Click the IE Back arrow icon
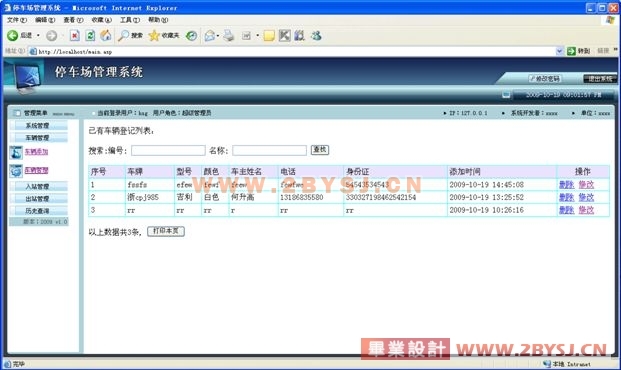Image resolution: width=621 pixels, height=370 pixels. click(x=12, y=36)
